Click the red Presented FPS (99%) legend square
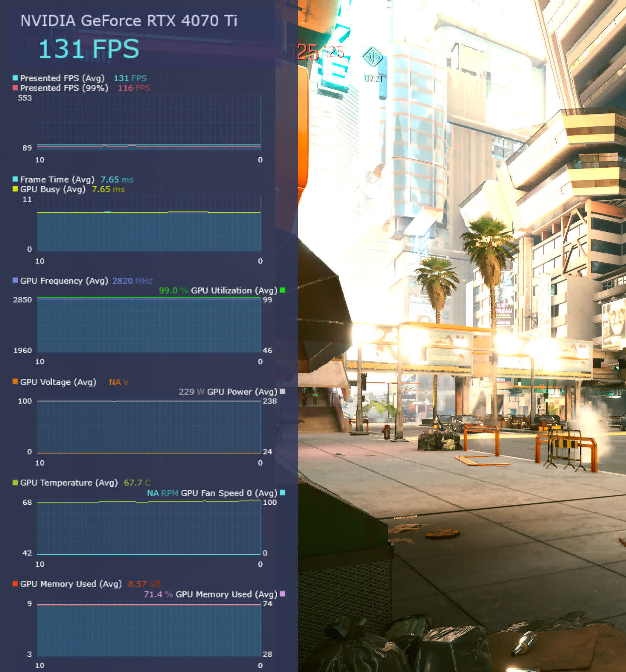This screenshot has width=626, height=672. pyautogui.click(x=15, y=88)
